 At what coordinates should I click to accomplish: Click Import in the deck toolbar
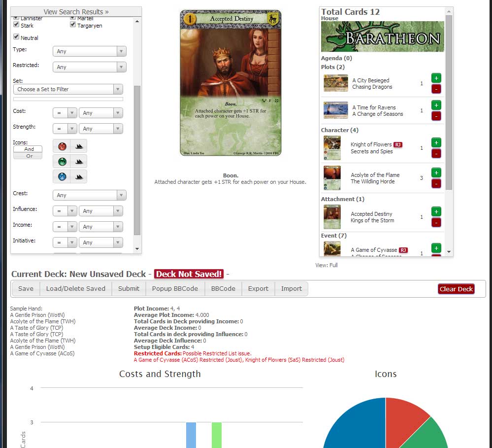(292, 288)
